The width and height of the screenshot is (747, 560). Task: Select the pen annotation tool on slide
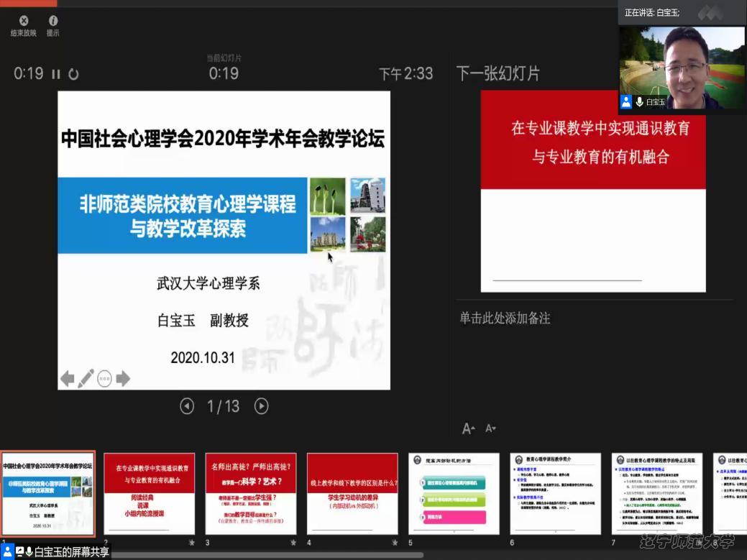pyautogui.click(x=86, y=378)
